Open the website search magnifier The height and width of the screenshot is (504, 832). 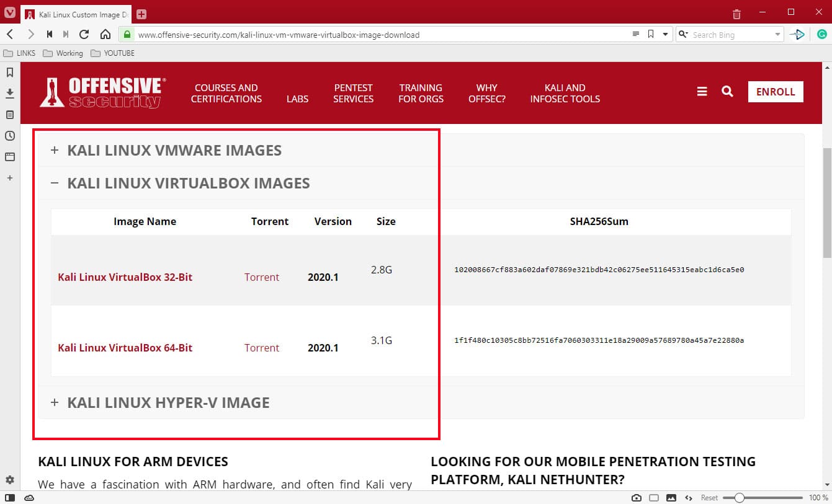point(727,92)
